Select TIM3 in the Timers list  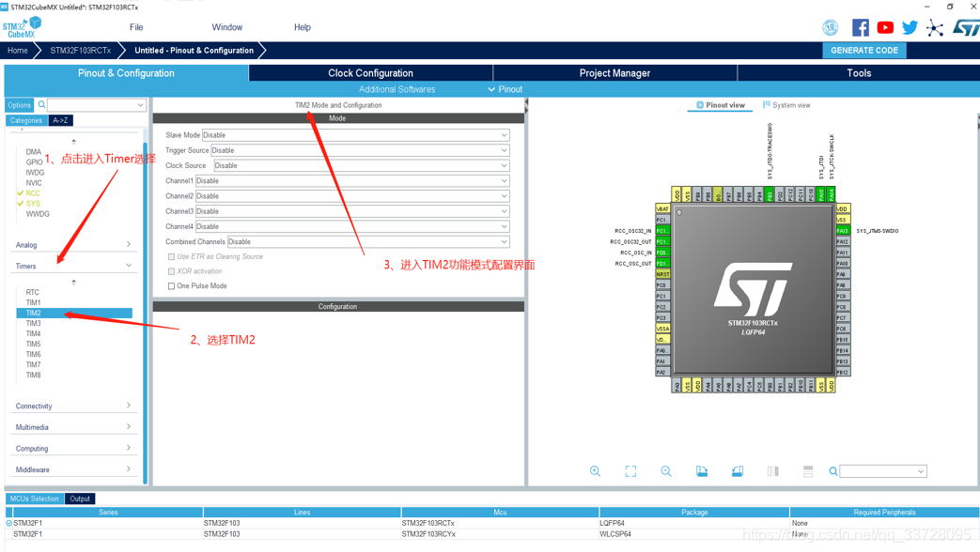(33, 324)
